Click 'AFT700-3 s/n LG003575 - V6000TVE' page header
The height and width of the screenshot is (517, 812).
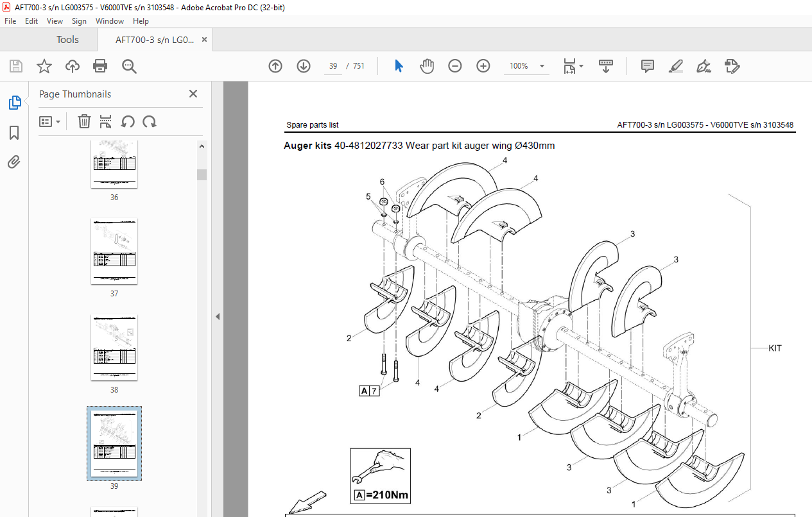(x=705, y=125)
